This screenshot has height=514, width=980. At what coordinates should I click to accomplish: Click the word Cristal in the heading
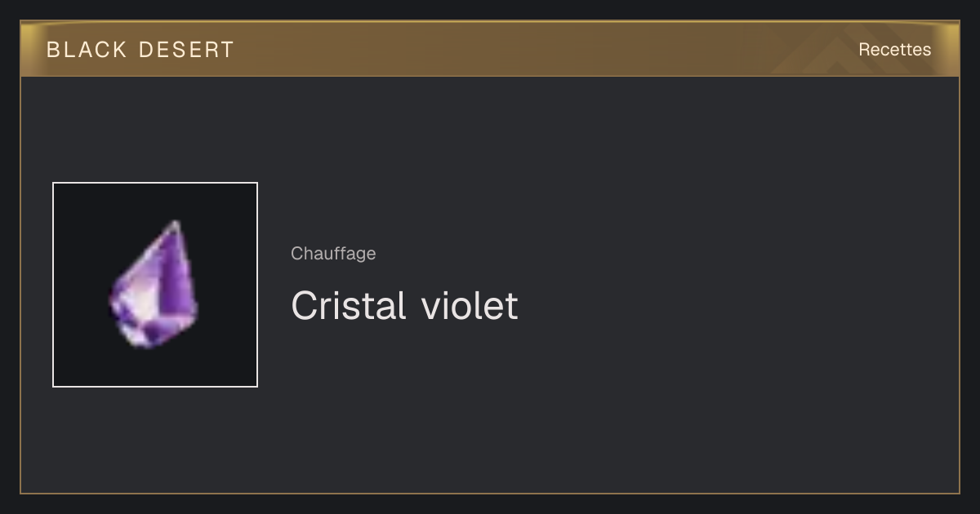(348, 306)
